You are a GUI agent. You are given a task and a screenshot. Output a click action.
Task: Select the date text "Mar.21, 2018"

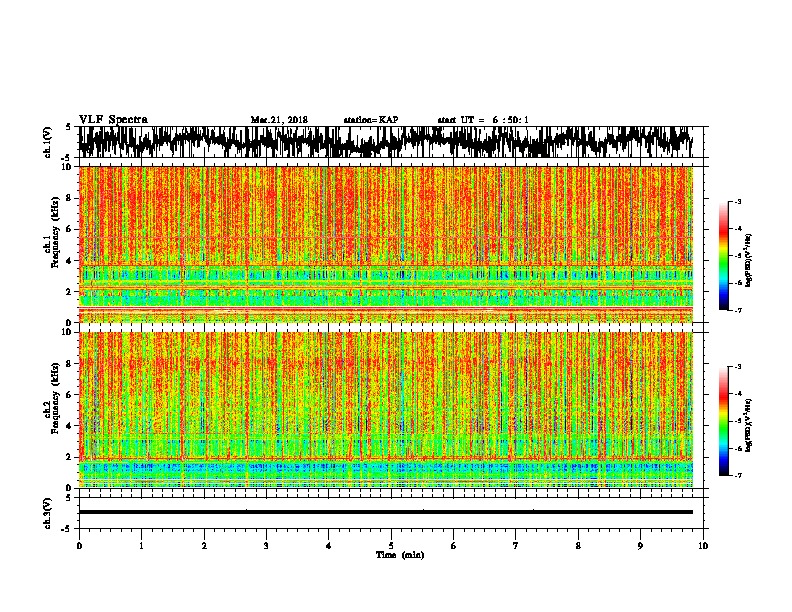coord(279,120)
